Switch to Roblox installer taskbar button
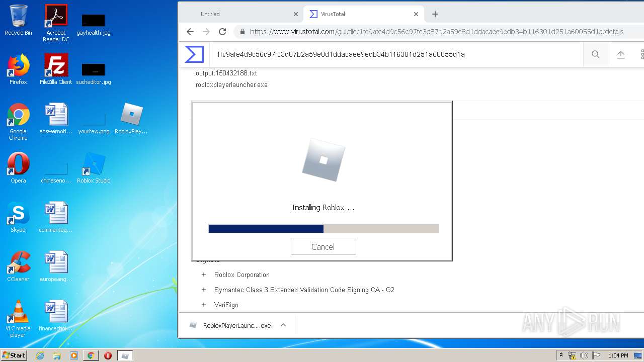Image resolution: width=644 pixels, height=362 pixels. click(125, 355)
